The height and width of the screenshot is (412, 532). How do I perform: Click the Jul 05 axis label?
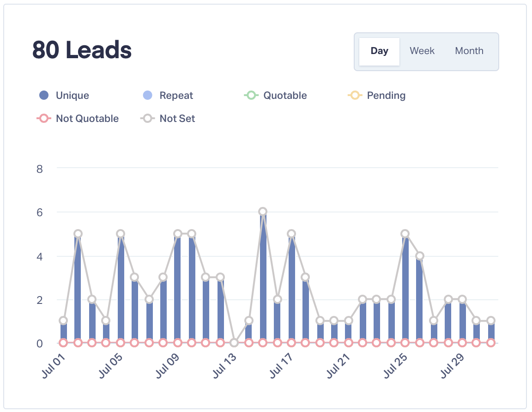pyautogui.click(x=111, y=365)
